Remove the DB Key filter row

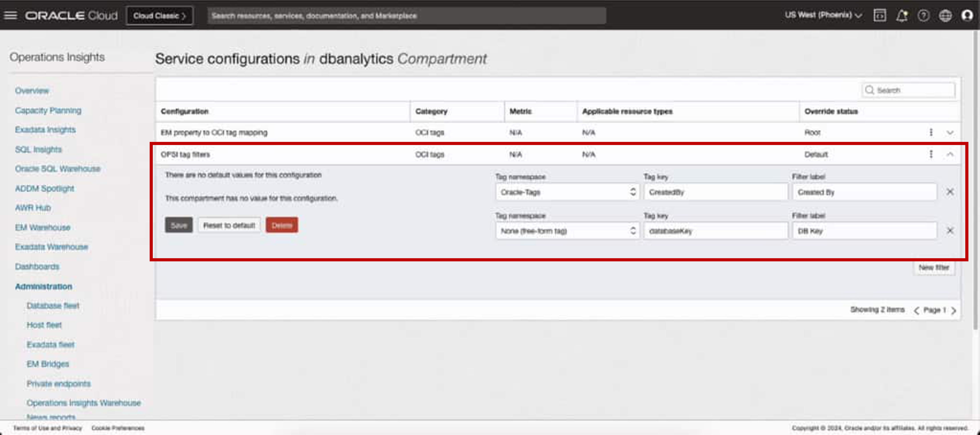point(950,230)
